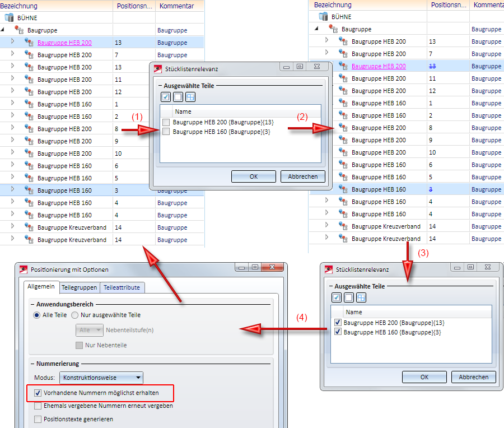Click assembly icon of strikethrough 3 row, right list
The image size is (504, 428).
click(x=343, y=189)
